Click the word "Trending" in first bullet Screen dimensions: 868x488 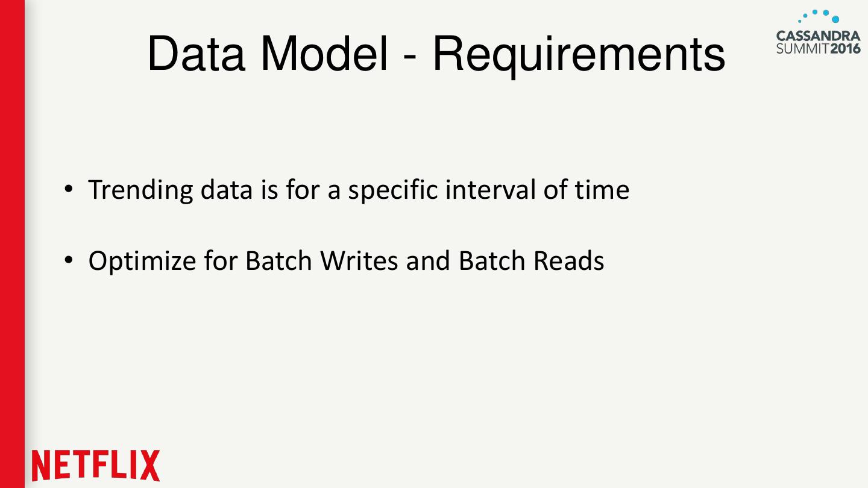click(140, 190)
